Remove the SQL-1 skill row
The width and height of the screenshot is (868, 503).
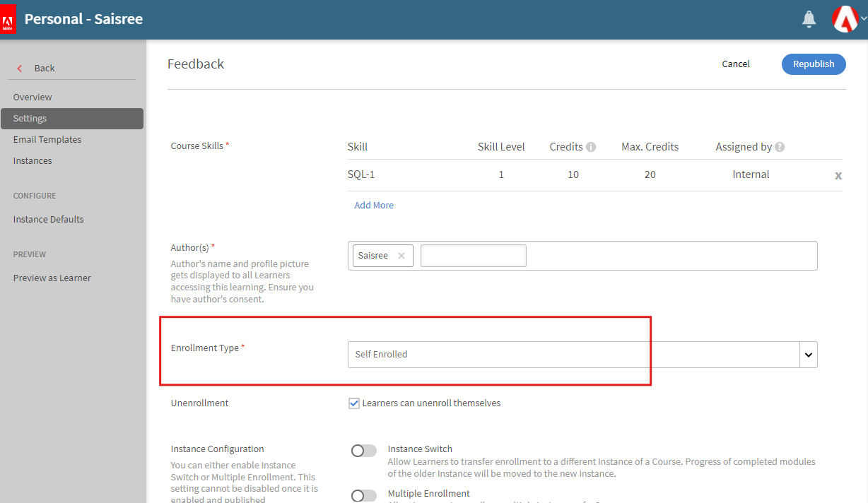pos(838,175)
